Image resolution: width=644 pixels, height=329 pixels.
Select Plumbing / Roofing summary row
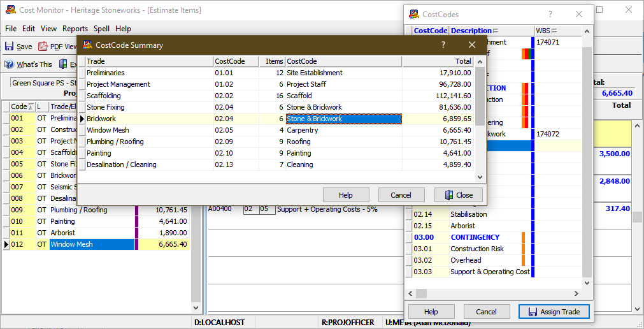pos(276,142)
